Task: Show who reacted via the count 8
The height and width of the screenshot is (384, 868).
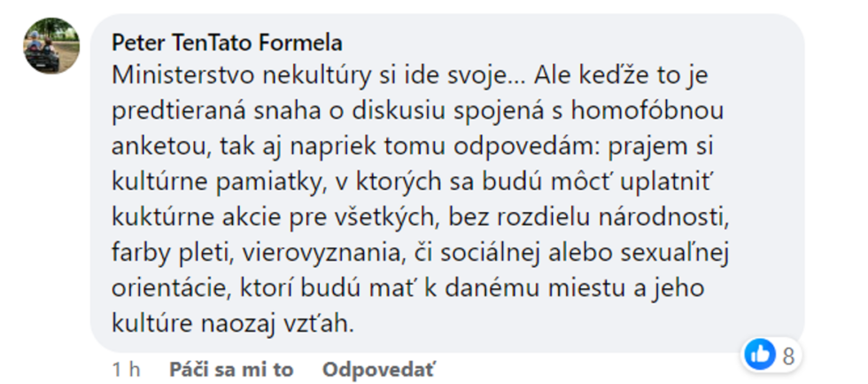Action: click(x=787, y=356)
